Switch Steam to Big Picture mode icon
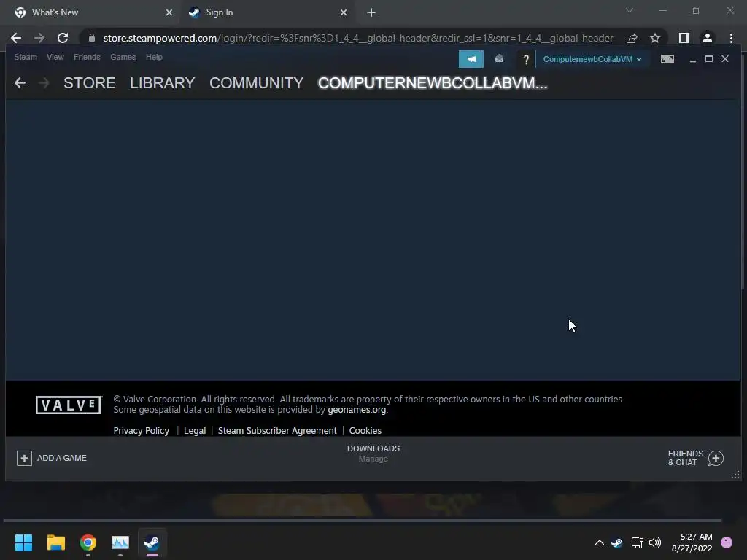 tap(667, 59)
